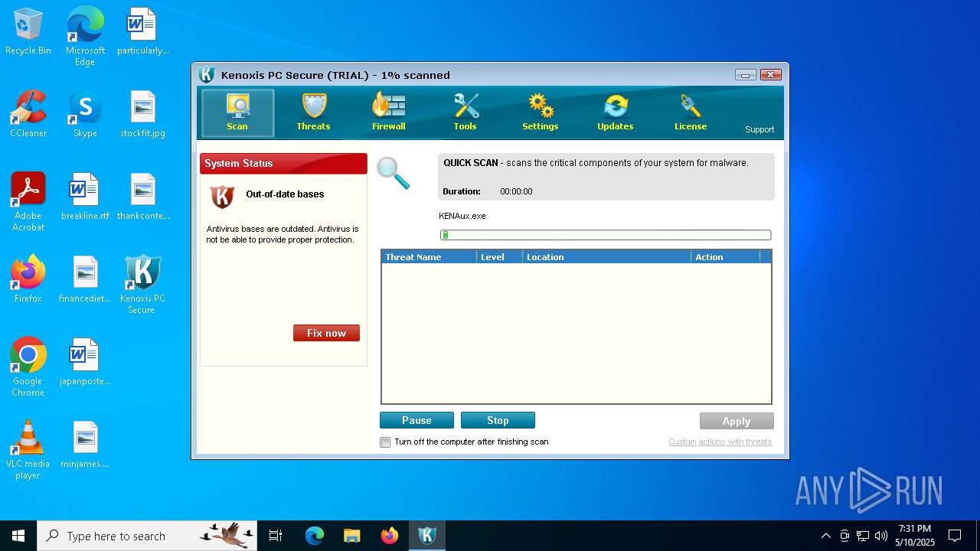Select the Google Chrome desktop shortcut
Image resolution: width=980 pixels, height=551 pixels.
coord(28,367)
